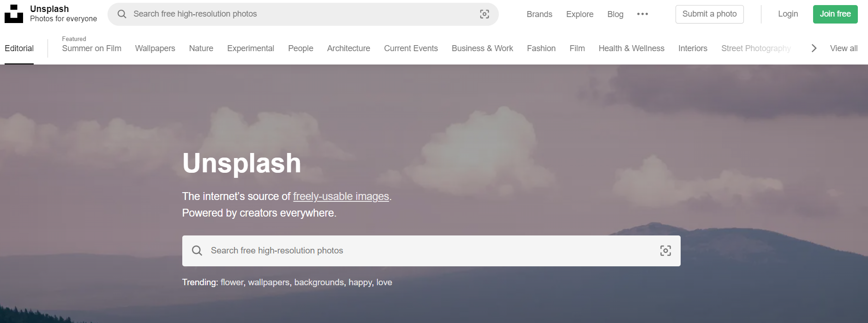Open the Street Photography category
Viewport: 868px width, 323px height.
(756, 48)
